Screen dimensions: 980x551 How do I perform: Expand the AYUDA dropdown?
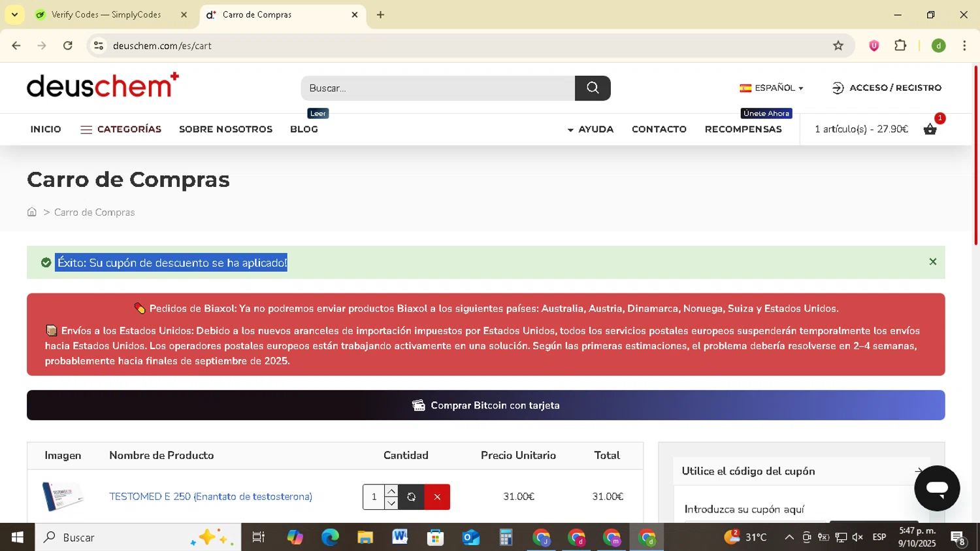coord(591,129)
